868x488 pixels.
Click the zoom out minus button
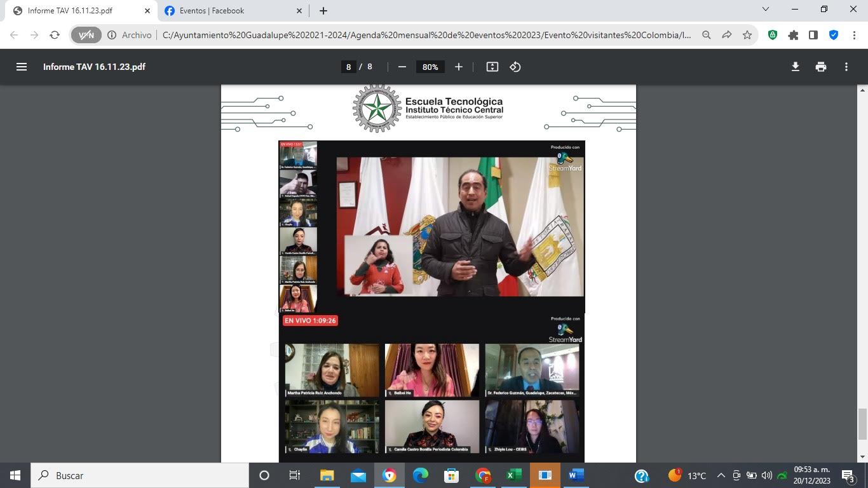pos(402,67)
